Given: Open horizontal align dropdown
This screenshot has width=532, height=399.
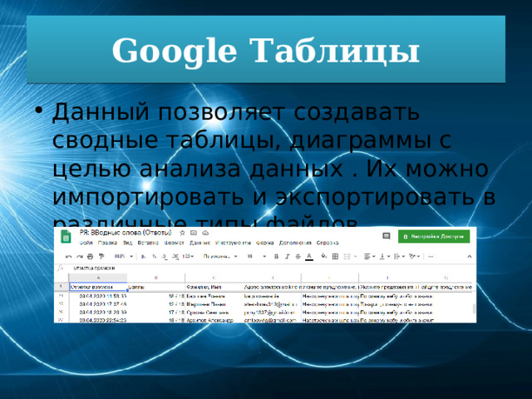Looking at the screenshot, I should coord(369,257).
